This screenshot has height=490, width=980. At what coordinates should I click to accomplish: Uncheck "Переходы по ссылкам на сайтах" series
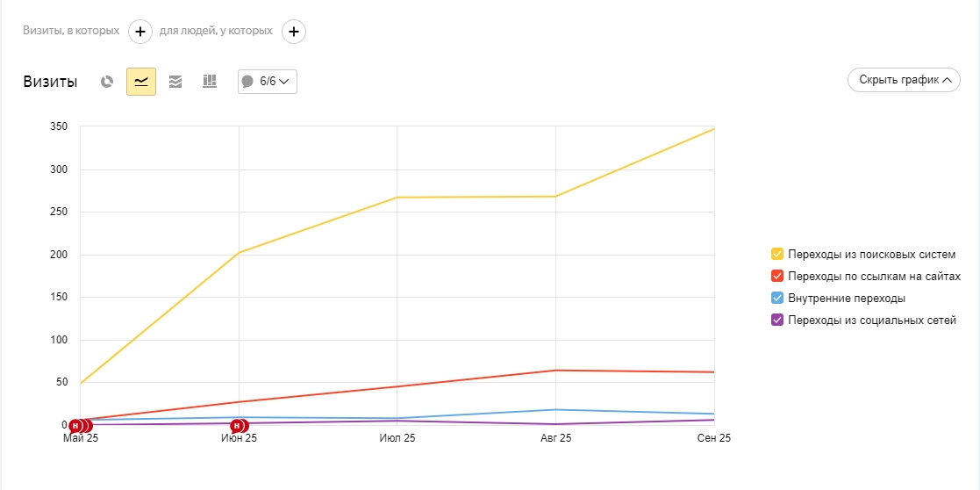pyautogui.click(x=777, y=277)
